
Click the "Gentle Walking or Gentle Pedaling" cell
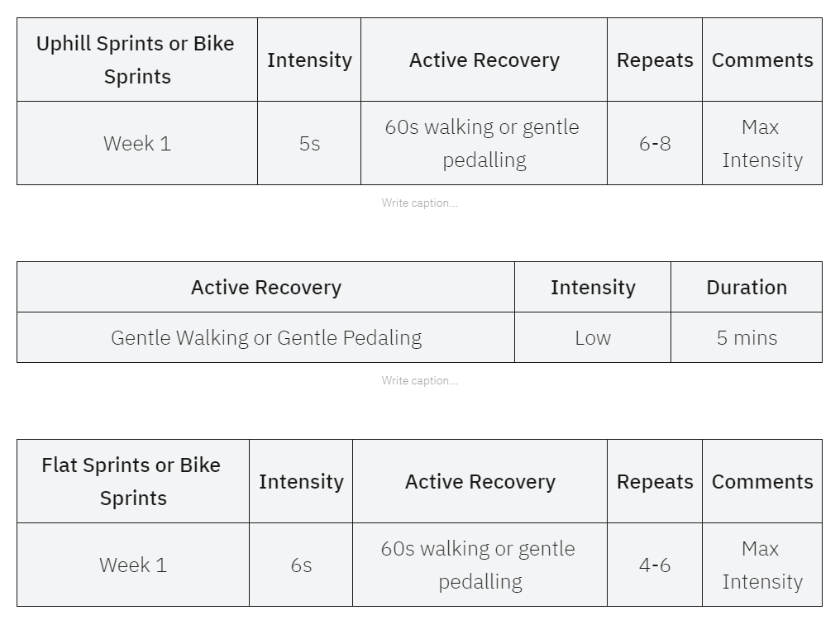[x=266, y=337]
